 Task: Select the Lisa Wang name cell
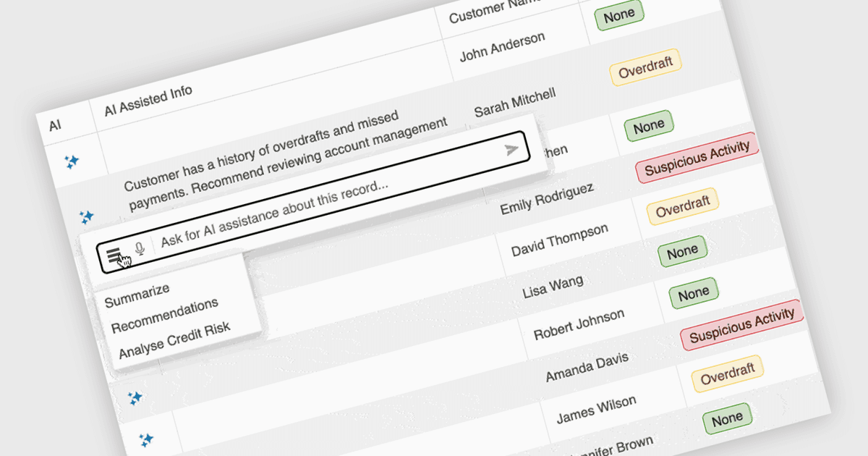tap(553, 287)
